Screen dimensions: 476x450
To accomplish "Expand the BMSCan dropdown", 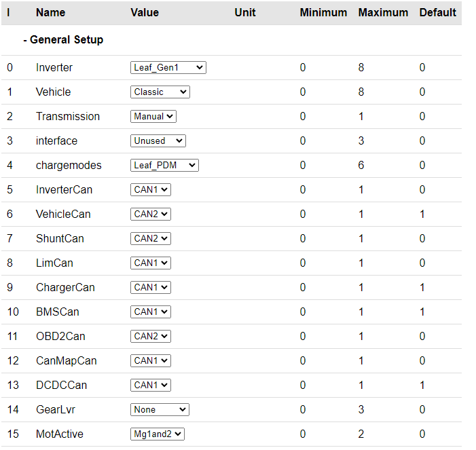I will [x=150, y=312].
